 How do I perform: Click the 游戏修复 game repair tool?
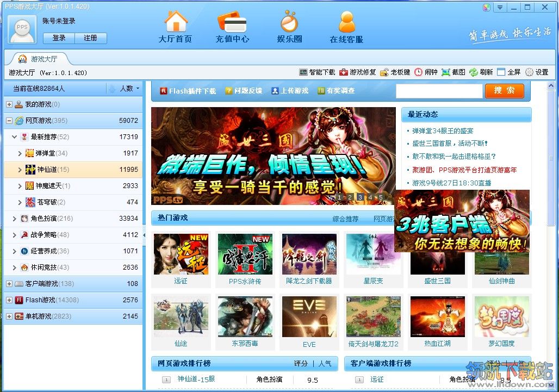358,72
